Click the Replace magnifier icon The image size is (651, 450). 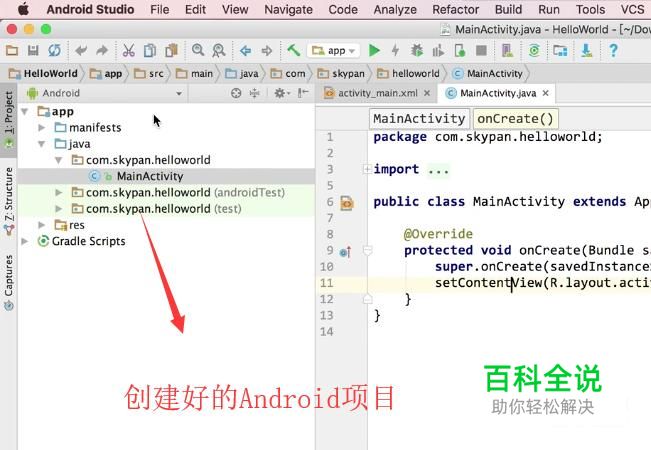tap(219, 51)
